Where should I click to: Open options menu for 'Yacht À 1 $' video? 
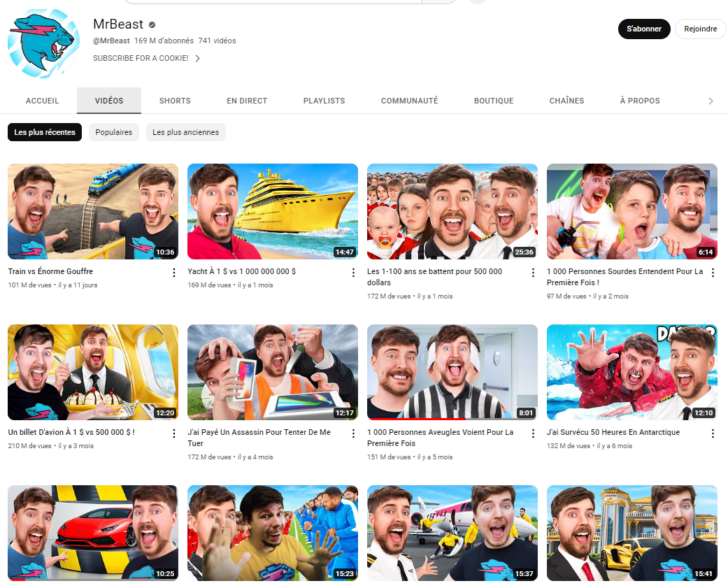coord(353,273)
